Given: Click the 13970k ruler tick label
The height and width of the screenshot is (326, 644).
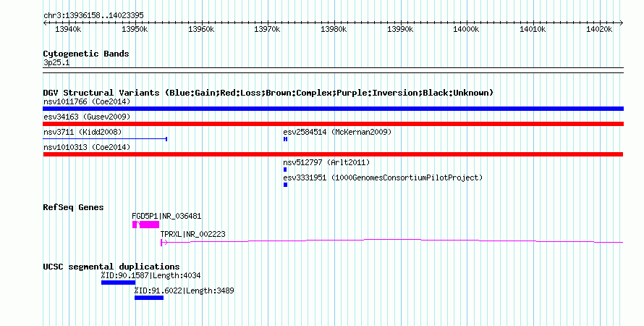Looking at the screenshot, I should pyautogui.click(x=268, y=29).
